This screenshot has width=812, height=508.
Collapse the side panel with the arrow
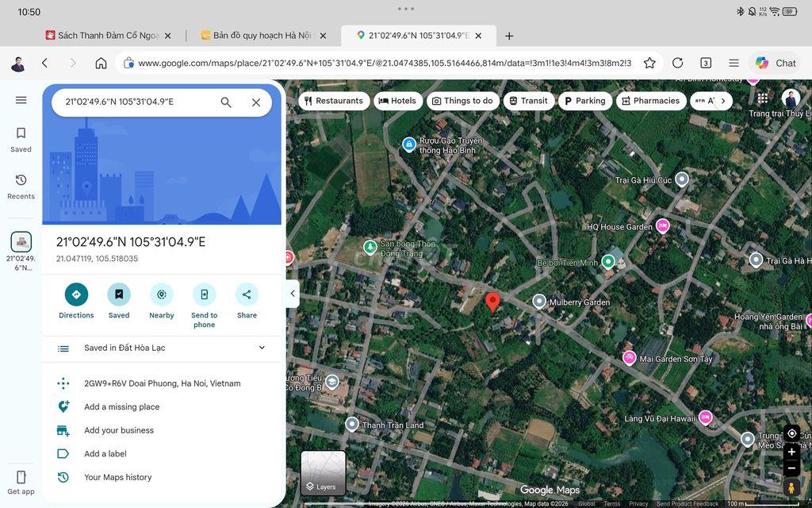293,294
